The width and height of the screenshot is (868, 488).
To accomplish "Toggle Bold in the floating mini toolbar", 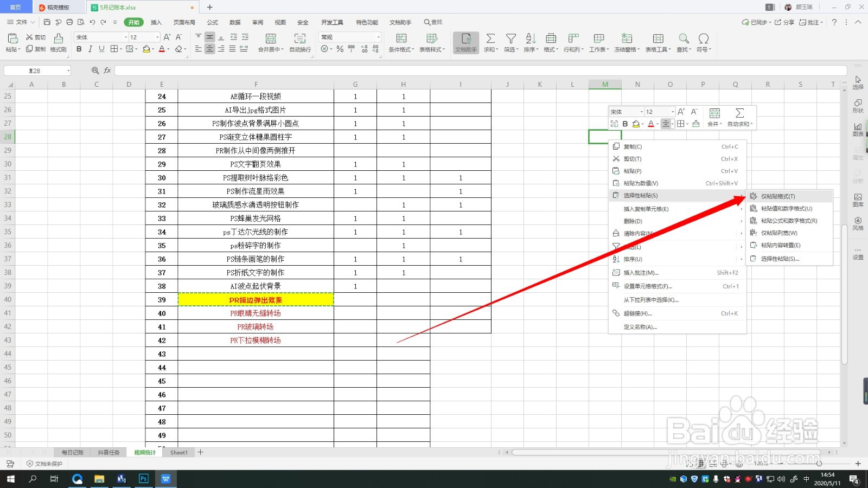I will [625, 124].
